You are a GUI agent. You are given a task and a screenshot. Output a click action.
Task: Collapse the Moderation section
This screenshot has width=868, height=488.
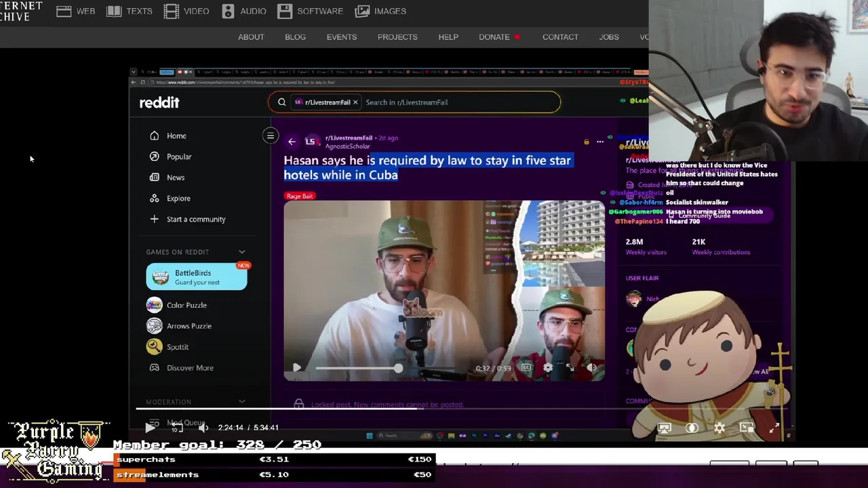tap(241, 402)
